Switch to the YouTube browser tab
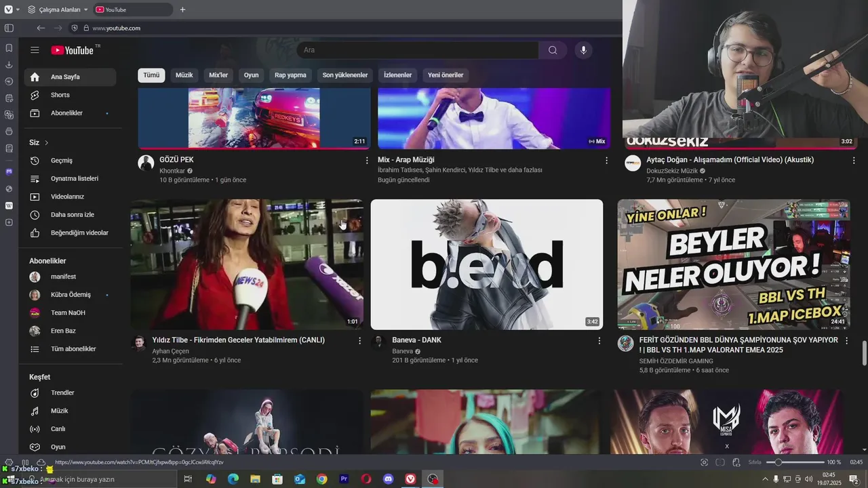868x488 pixels. click(133, 9)
